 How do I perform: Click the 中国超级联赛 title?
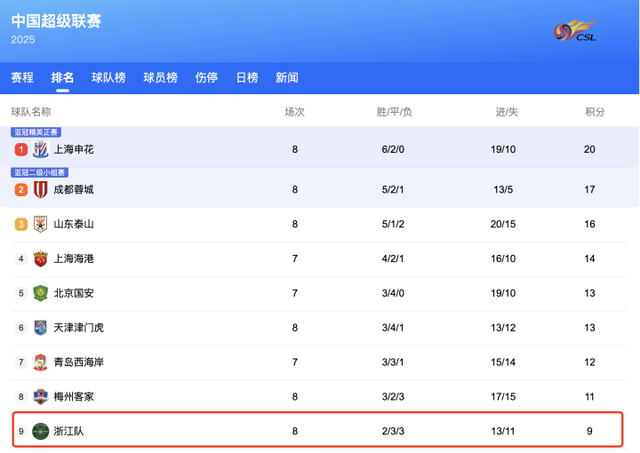pos(56,21)
